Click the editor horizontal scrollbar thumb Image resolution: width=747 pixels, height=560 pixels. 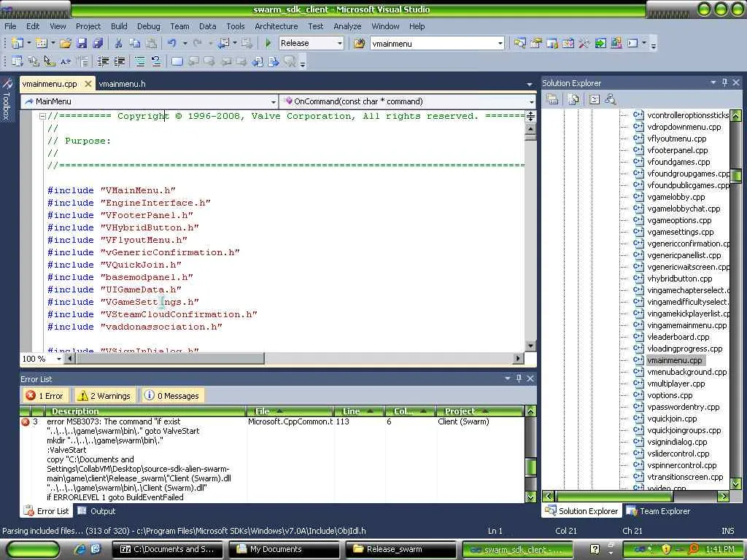(x=170, y=358)
